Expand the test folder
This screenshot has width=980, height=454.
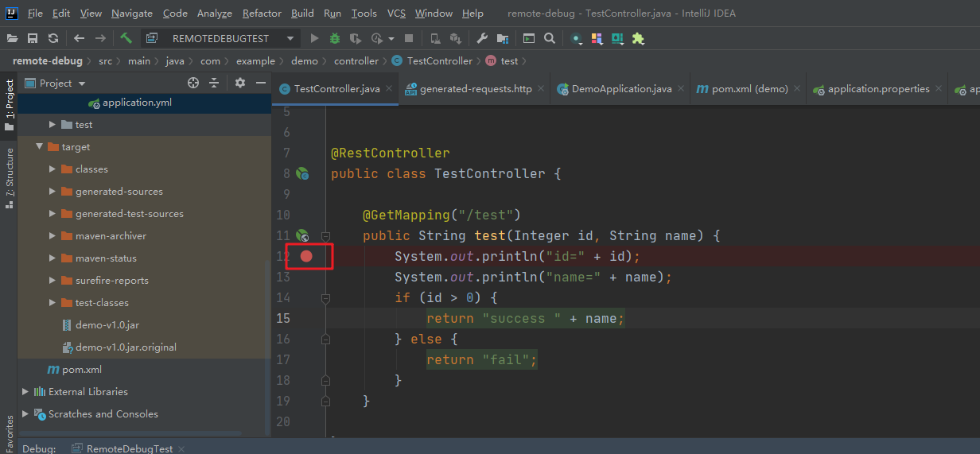[52, 125]
